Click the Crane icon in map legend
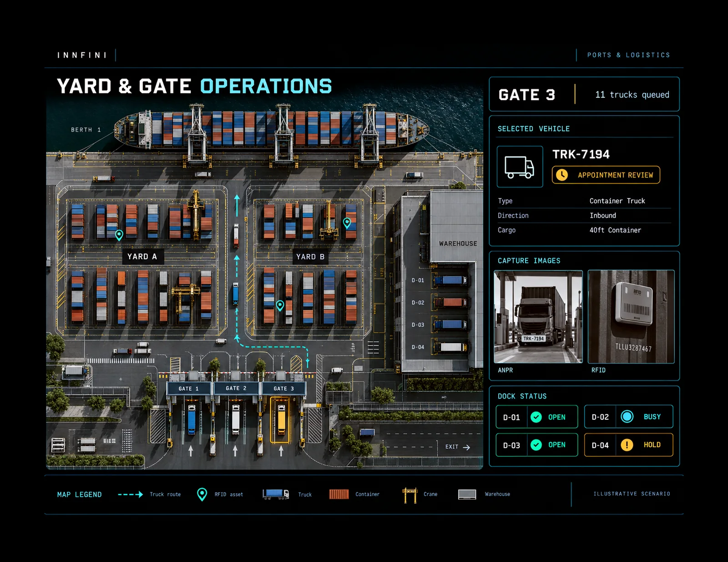 pos(409,495)
